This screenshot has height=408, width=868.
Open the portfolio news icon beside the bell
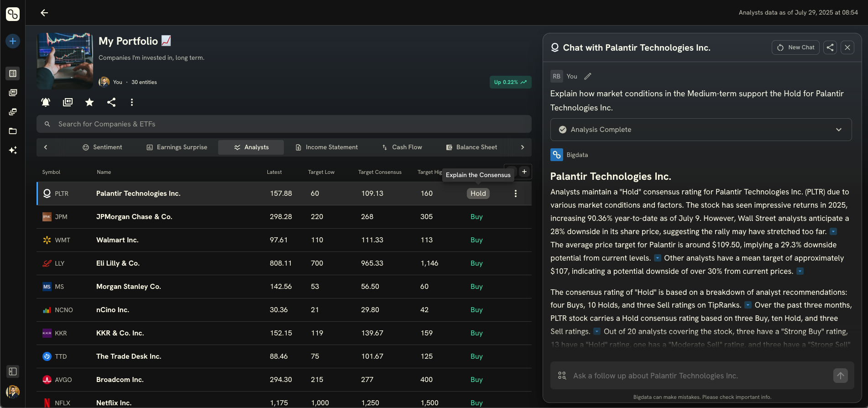pos(68,102)
